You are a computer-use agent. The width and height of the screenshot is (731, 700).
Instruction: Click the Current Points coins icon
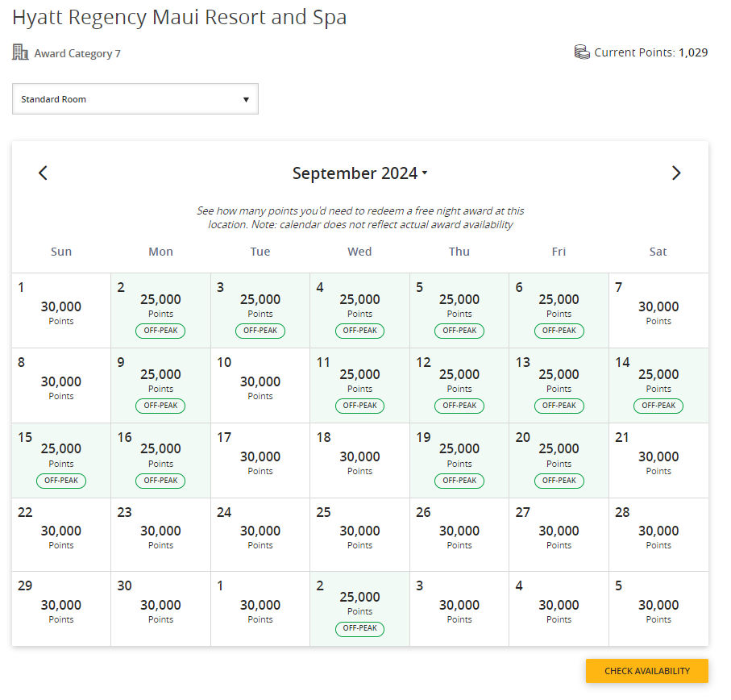(582, 52)
